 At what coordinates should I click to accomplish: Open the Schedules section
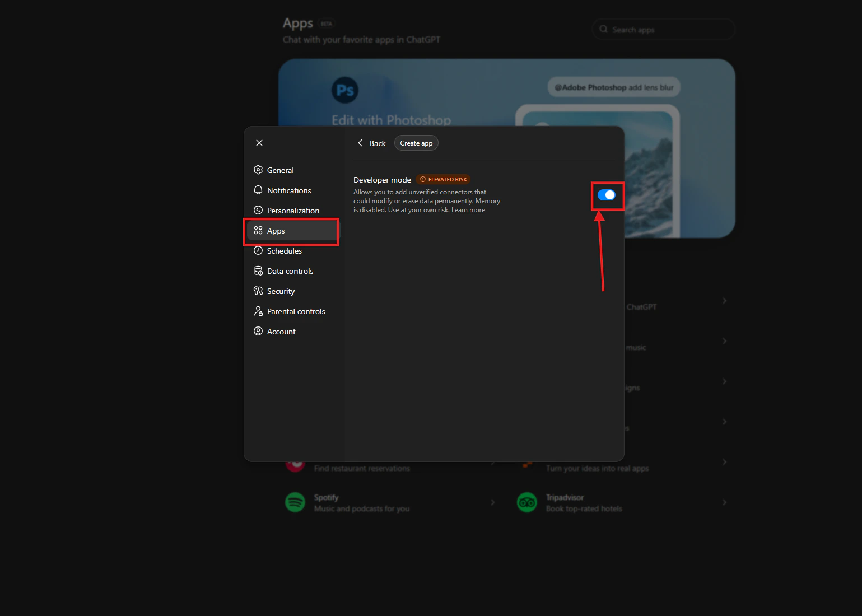284,250
